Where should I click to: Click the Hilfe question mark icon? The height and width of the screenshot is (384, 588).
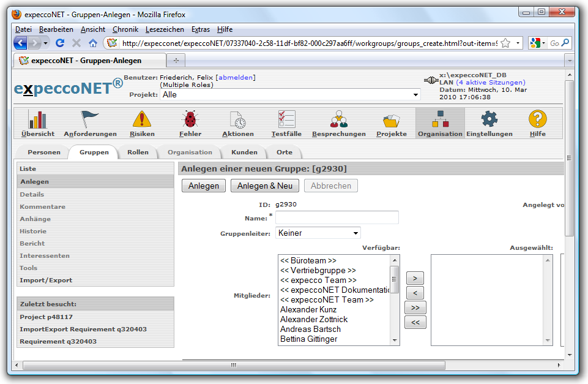coord(537,119)
